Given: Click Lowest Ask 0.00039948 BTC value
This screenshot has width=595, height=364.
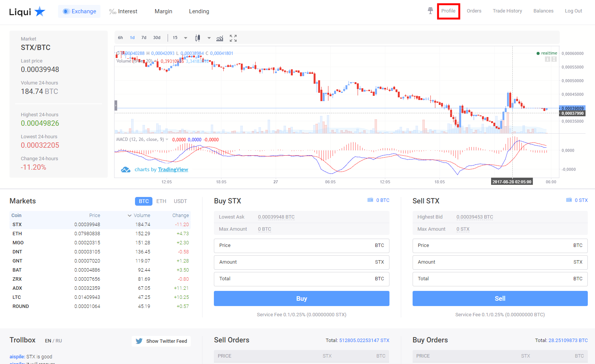Looking at the screenshot, I should 276,217.
